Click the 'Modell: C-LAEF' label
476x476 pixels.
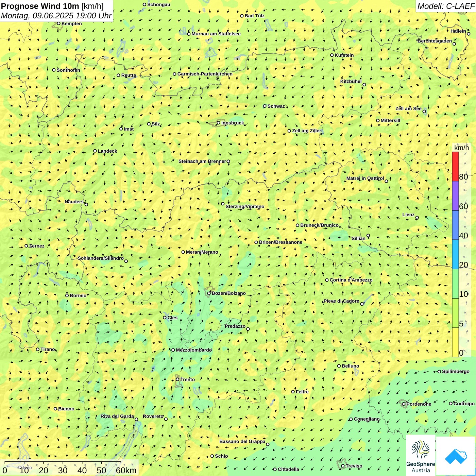[x=445, y=6]
